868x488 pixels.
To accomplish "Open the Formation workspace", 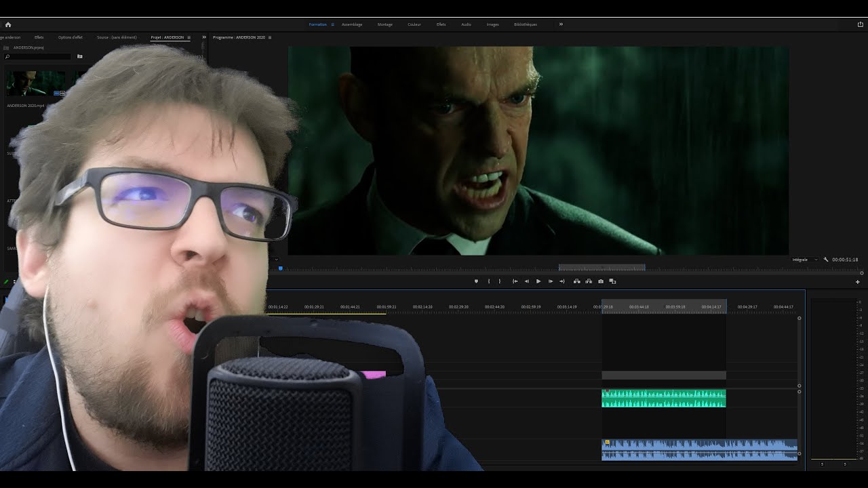I will [x=317, y=24].
